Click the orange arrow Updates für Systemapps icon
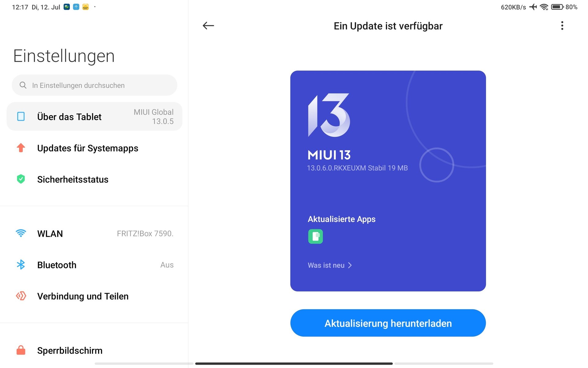 [21, 148]
